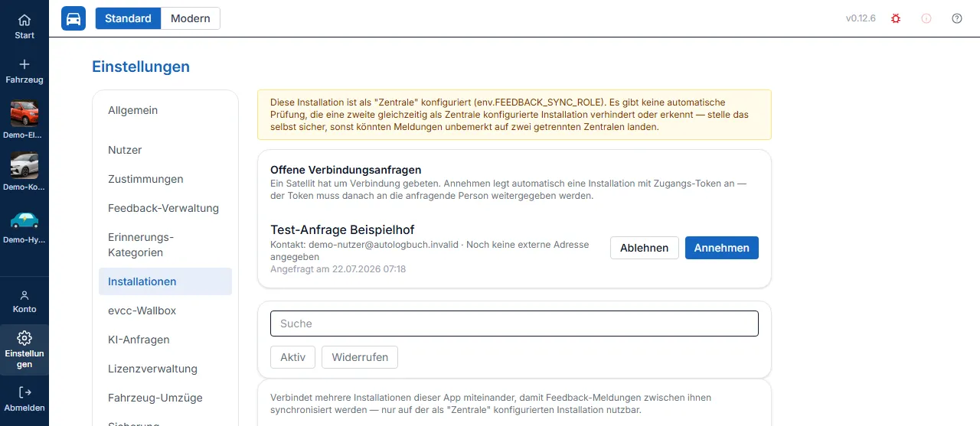Focus the Suche search field
980x426 pixels.
(x=514, y=324)
